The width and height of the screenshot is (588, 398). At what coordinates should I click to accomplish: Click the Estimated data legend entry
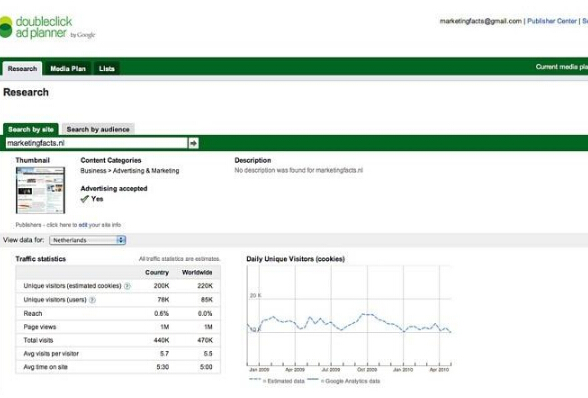pyautogui.click(x=277, y=381)
